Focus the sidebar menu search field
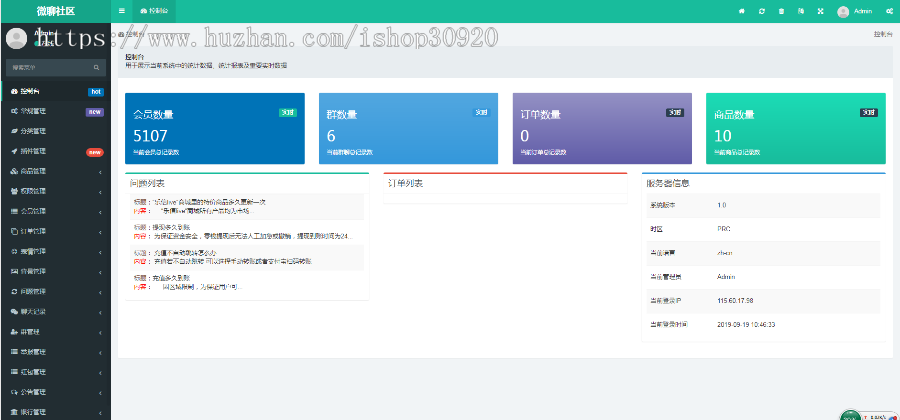The height and width of the screenshot is (420, 900). click(x=49, y=68)
